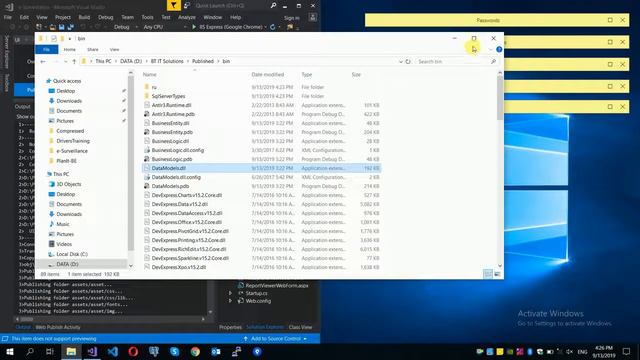The height and width of the screenshot is (360, 640).
Task: Click the Visual Studio feedback icon beside Quick Launch
Action: 187,6
